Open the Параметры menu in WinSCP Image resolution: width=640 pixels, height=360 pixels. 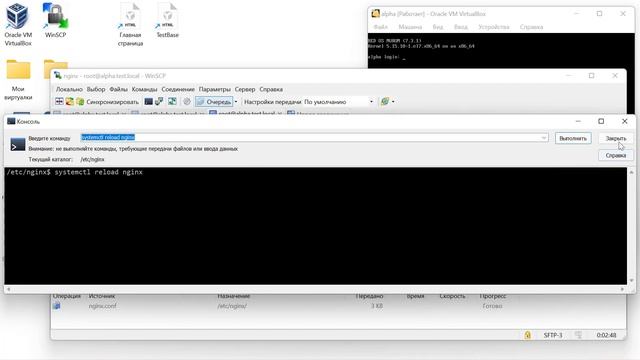coord(215,89)
